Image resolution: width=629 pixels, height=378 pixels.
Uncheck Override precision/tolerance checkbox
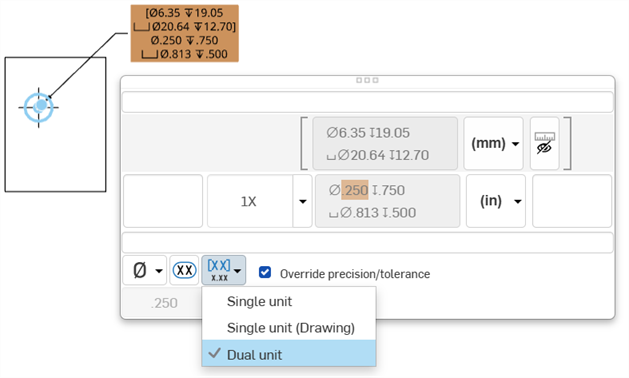pyautogui.click(x=265, y=272)
